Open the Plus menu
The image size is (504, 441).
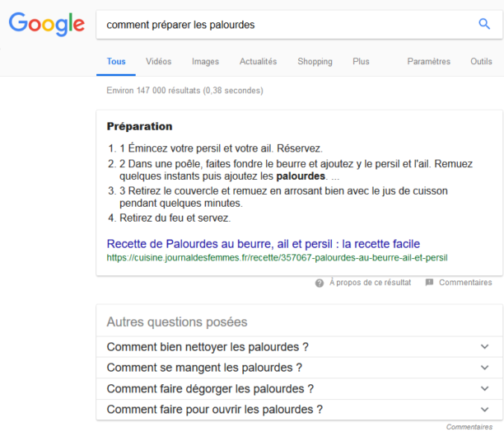coord(361,62)
